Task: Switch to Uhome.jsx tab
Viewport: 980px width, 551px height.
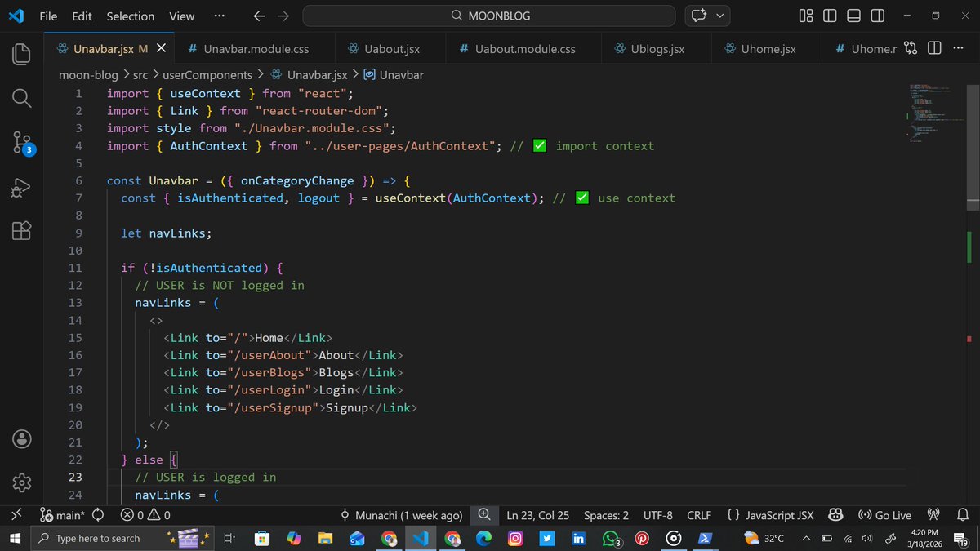Action: [768, 49]
